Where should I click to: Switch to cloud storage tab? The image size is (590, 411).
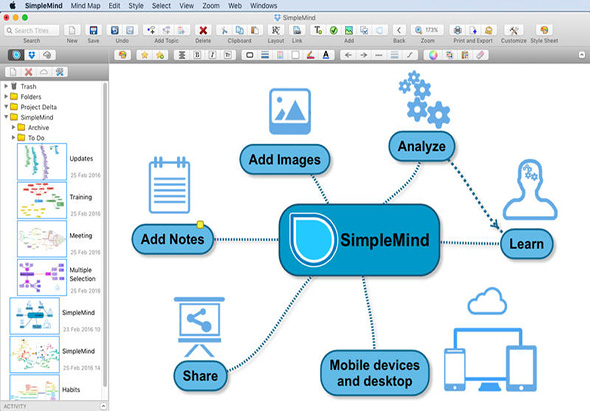[47, 55]
